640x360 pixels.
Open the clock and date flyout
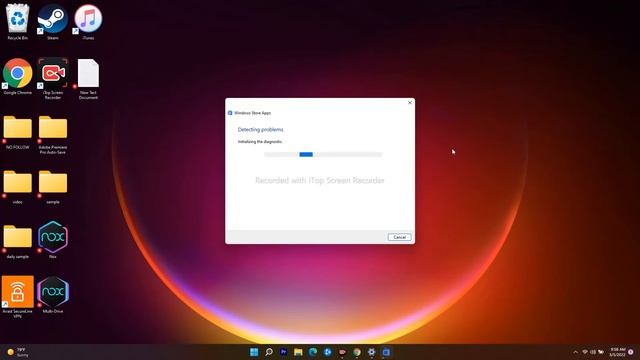tap(618, 352)
